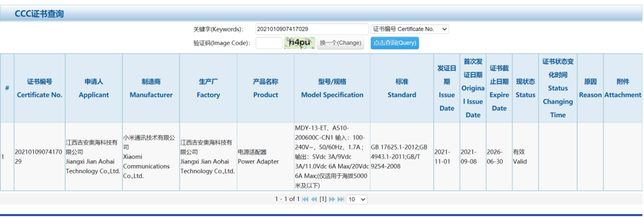Go to last page pagination icon
644x217 pixels.
341,199
